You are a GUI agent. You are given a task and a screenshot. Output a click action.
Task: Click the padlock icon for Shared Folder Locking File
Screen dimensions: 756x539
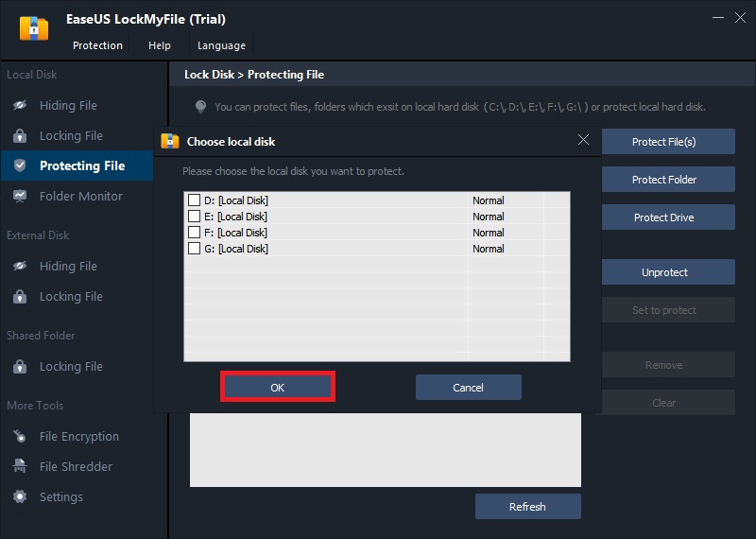pos(20,366)
